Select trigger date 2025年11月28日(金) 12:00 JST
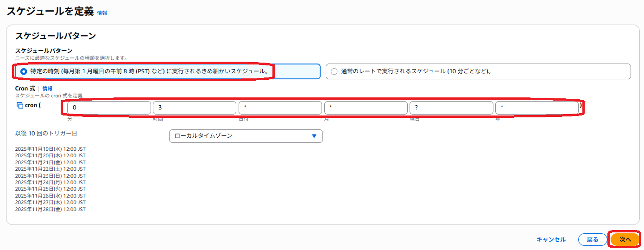Viewport: 644px width, 250px height. click(x=50, y=209)
